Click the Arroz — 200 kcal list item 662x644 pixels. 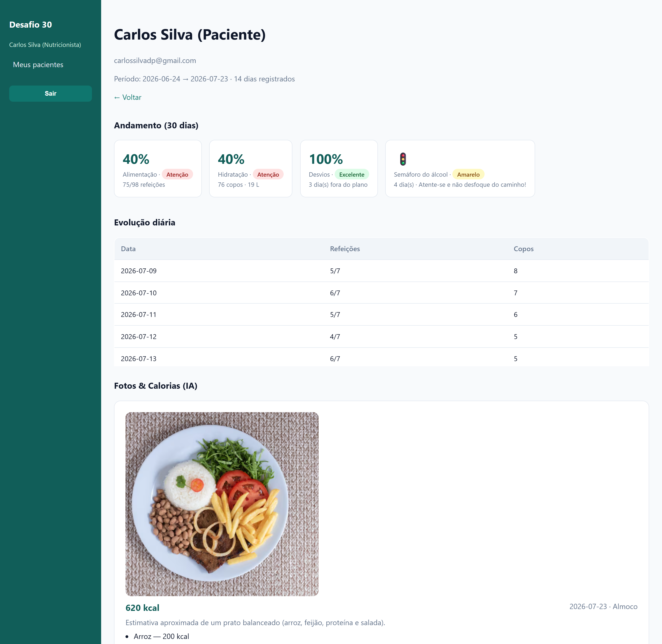161,636
